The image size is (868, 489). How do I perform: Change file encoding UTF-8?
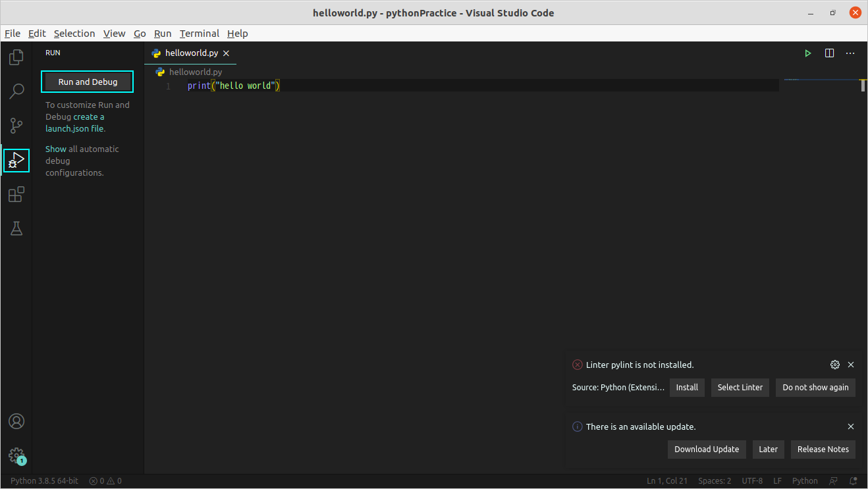[x=752, y=481]
